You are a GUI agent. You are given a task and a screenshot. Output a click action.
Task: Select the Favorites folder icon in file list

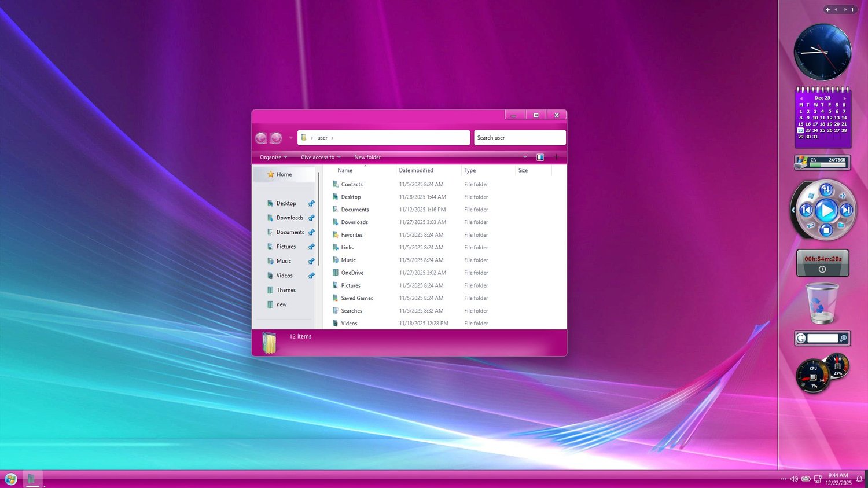336,235
